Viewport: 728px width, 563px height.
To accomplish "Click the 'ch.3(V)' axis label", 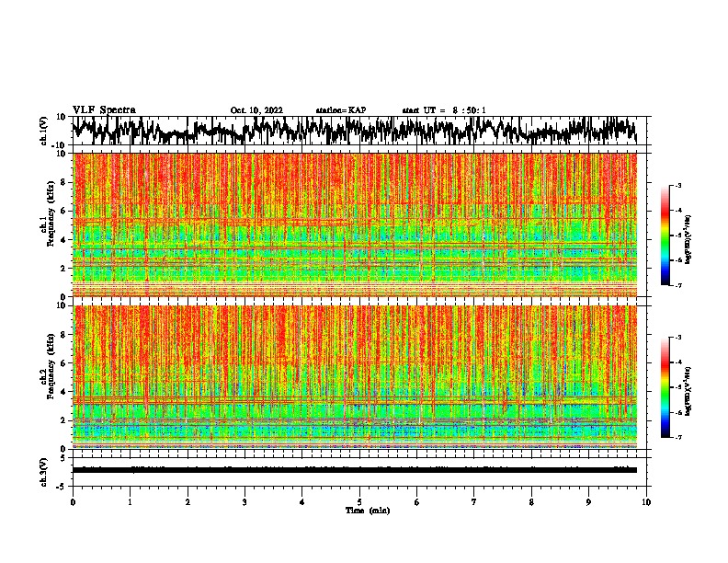I will [44, 472].
